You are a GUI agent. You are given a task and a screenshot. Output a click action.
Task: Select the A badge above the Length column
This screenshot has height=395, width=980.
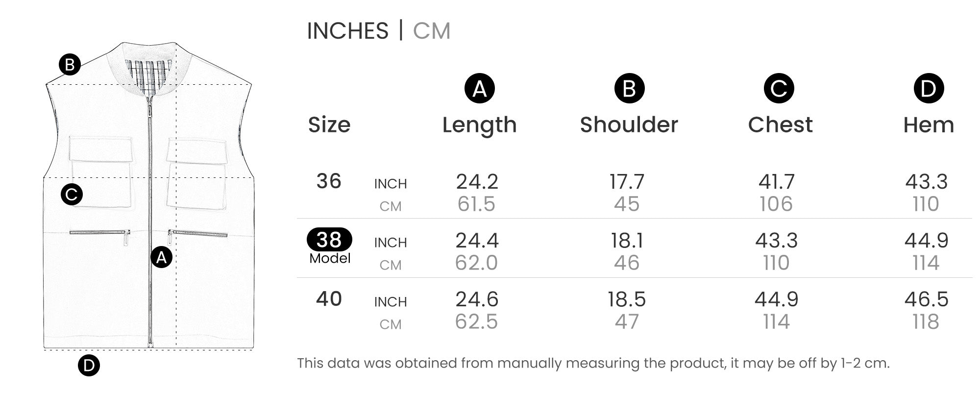pyautogui.click(x=479, y=89)
